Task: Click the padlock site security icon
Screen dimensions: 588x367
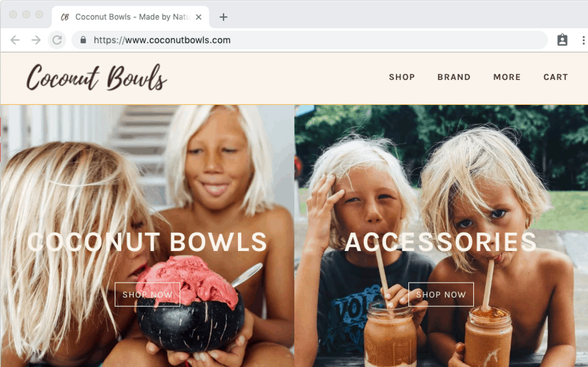Action: pyautogui.click(x=83, y=40)
